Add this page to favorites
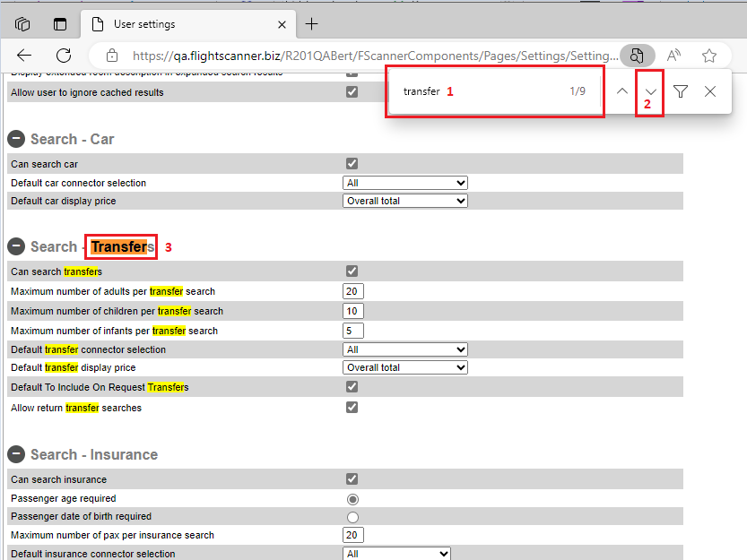 [x=709, y=56]
